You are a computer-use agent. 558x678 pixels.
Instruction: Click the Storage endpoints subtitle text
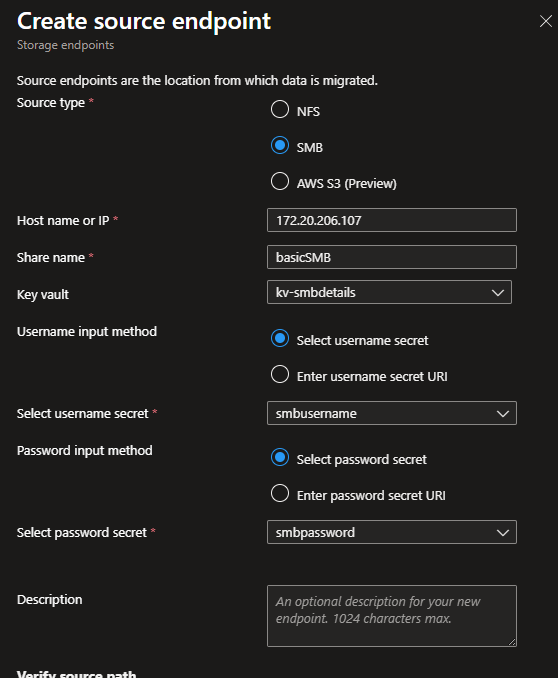[65, 45]
